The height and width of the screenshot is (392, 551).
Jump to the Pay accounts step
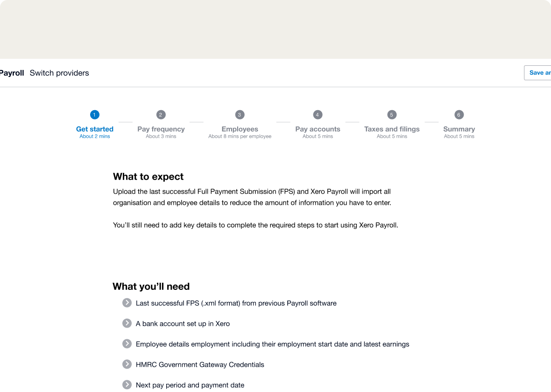click(318, 129)
